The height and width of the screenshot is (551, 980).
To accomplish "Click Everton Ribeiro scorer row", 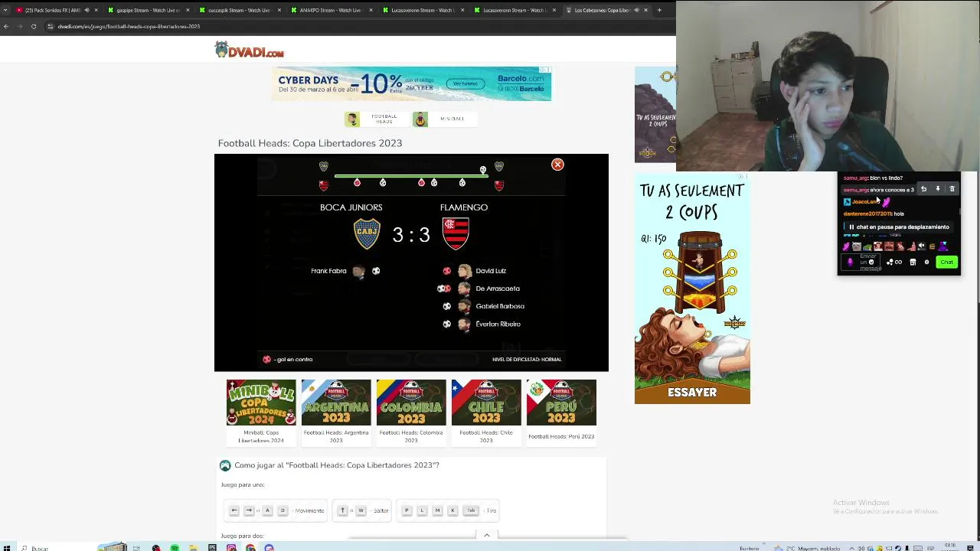I will (482, 324).
